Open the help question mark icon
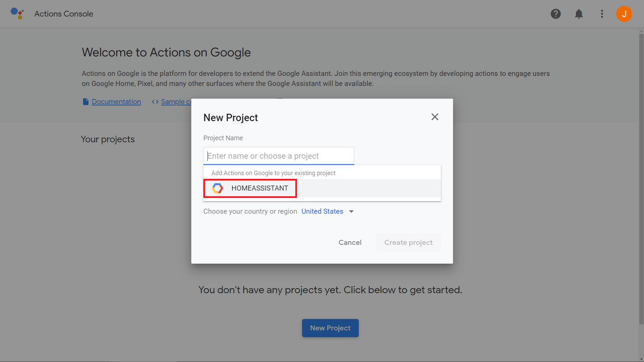This screenshot has height=362, width=644. click(556, 14)
